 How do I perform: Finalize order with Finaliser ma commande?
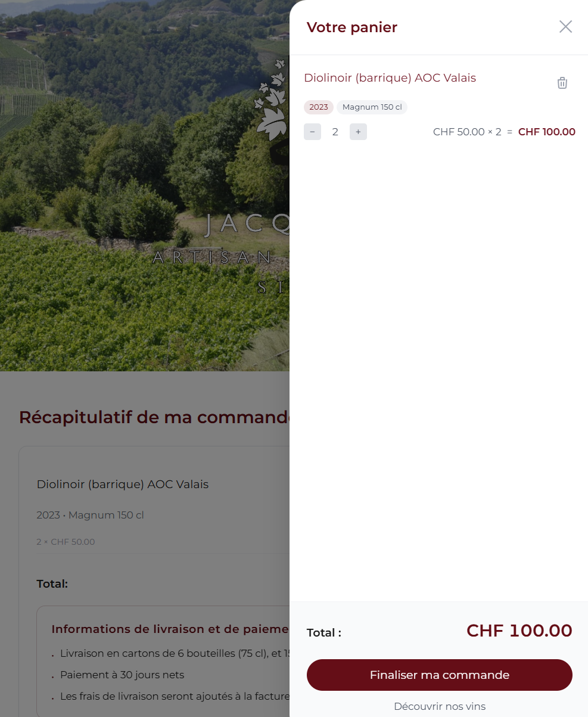click(440, 675)
